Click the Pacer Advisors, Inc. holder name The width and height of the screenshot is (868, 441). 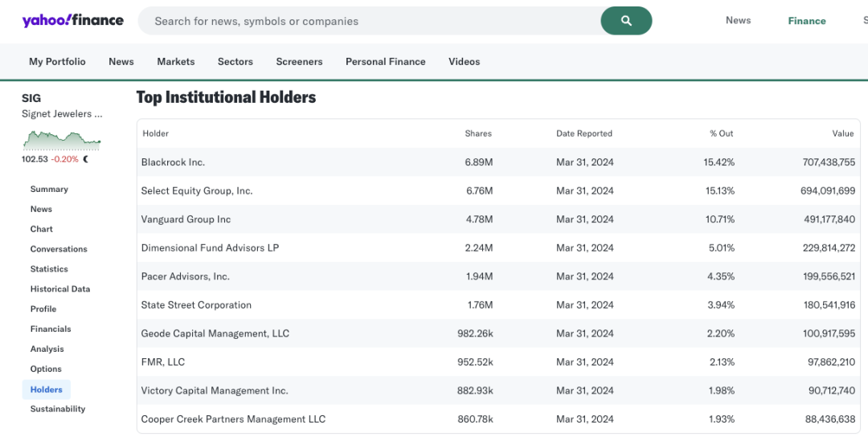coord(186,276)
